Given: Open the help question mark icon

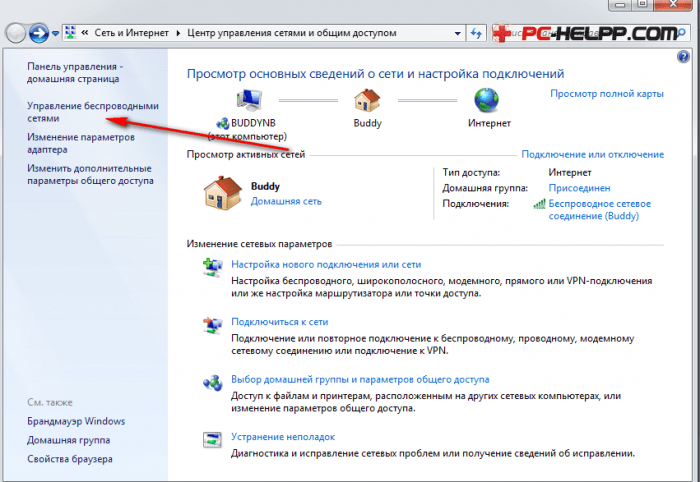Looking at the screenshot, I should 683,57.
